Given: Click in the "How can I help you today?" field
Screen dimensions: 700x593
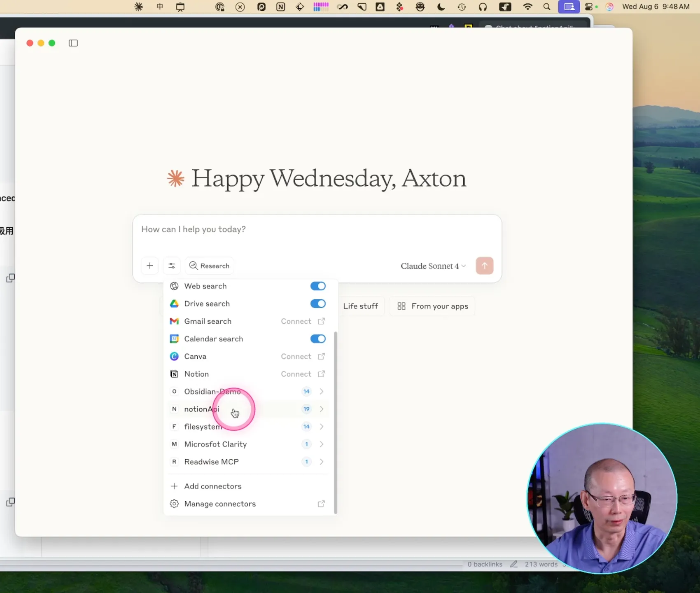Looking at the screenshot, I should (317, 229).
